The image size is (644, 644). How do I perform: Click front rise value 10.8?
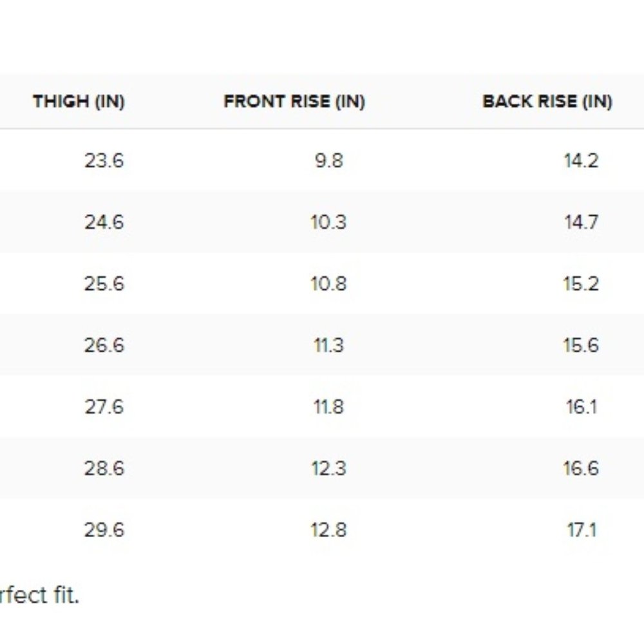[328, 284]
